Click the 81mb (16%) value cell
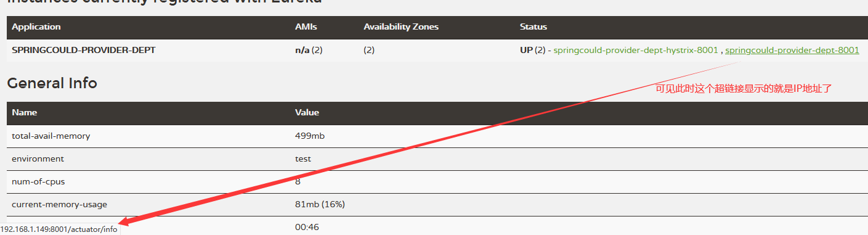 click(320, 204)
